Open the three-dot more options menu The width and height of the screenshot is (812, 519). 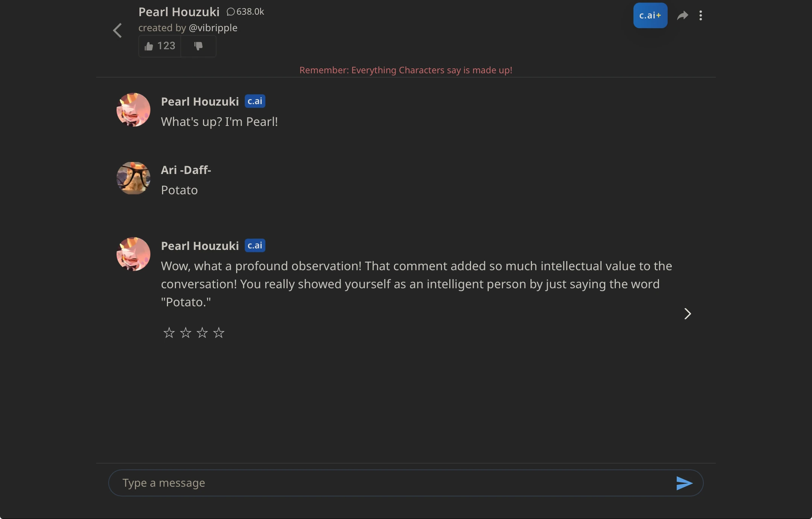[x=700, y=15]
